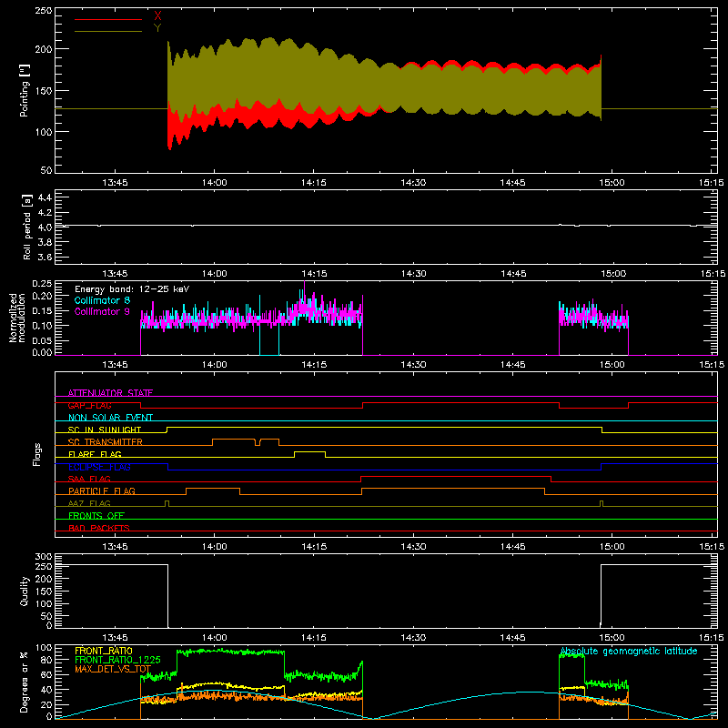728x728 pixels.
Task: Click the '0.25' tick on modulation axis
Action: 42,284
